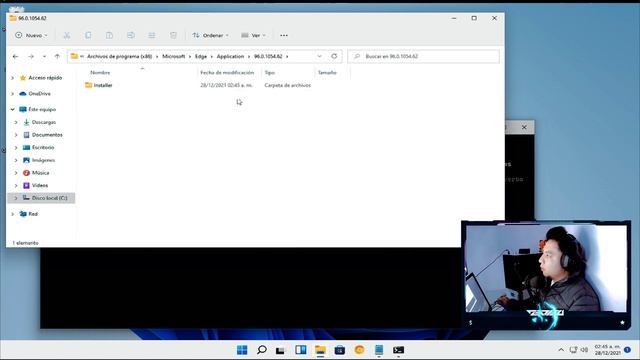Open the orange round taskbar app
The image size is (640, 360).
point(359,350)
